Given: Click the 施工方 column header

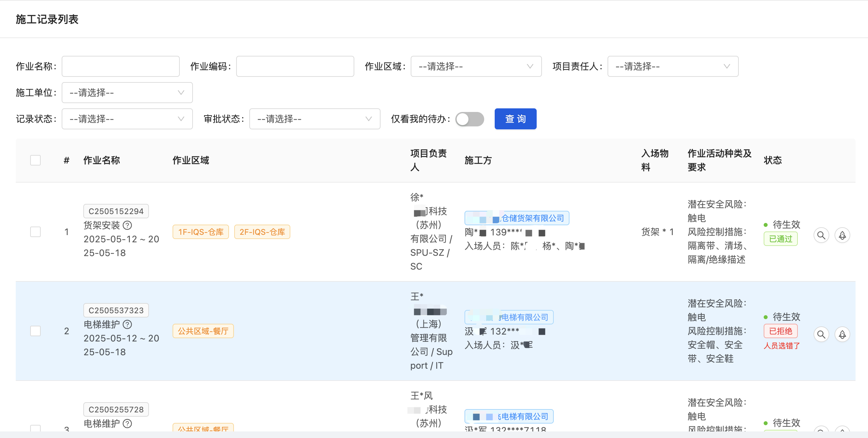Looking at the screenshot, I should [478, 161].
